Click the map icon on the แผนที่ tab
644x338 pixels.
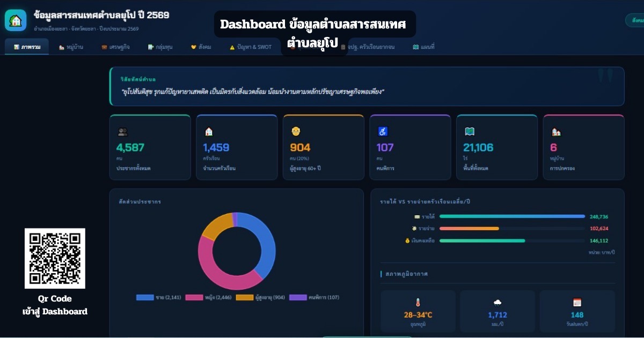tap(415, 47)
